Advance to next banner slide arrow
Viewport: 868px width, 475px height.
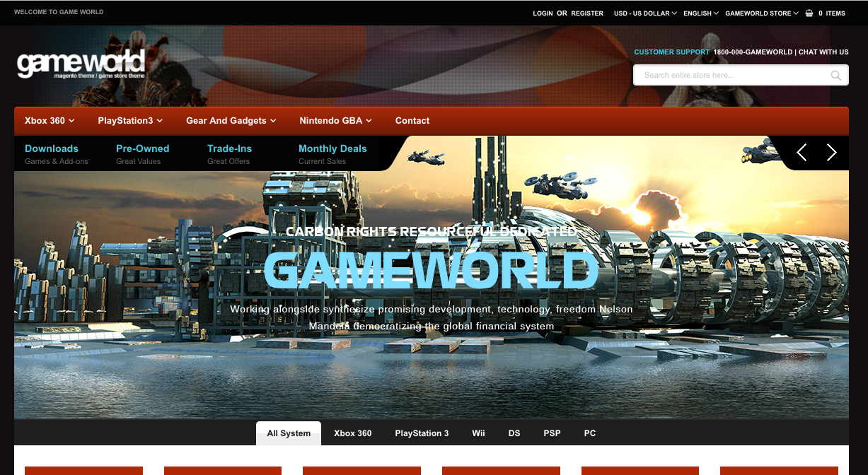pyautogui.click(x=831, y=152)
